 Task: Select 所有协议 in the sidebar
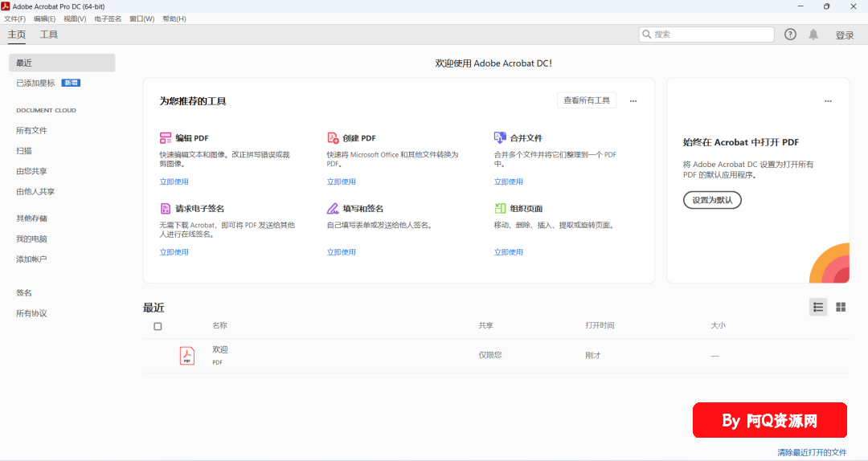(x=31, y=313)
